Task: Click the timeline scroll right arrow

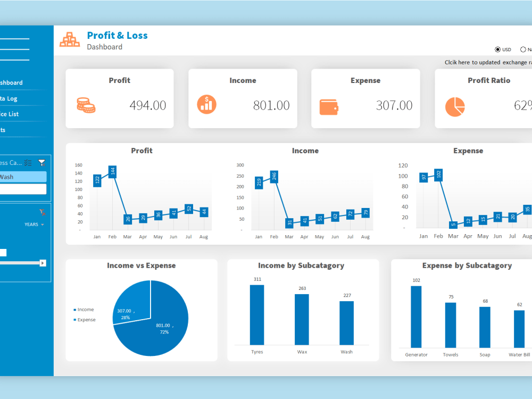Action: pos(43,263)
